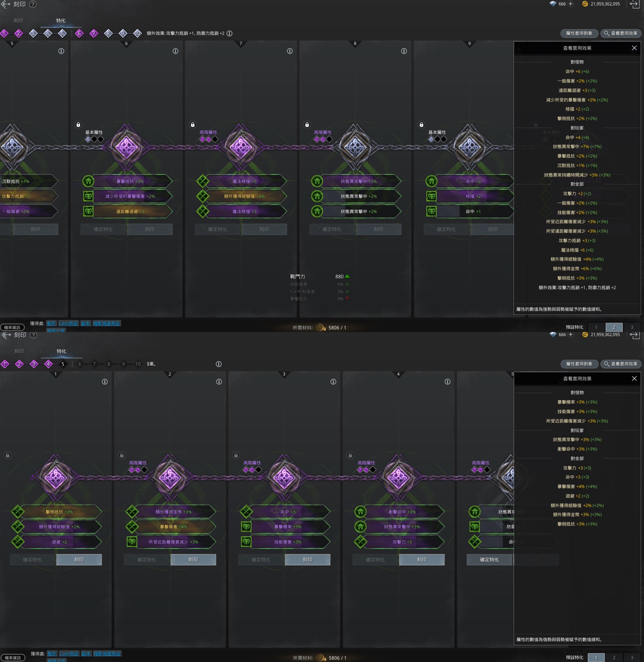Screen dimensions: 644x662
Task: Close the 查看套用效果 panel in upper screen
Action: [634, 48]
